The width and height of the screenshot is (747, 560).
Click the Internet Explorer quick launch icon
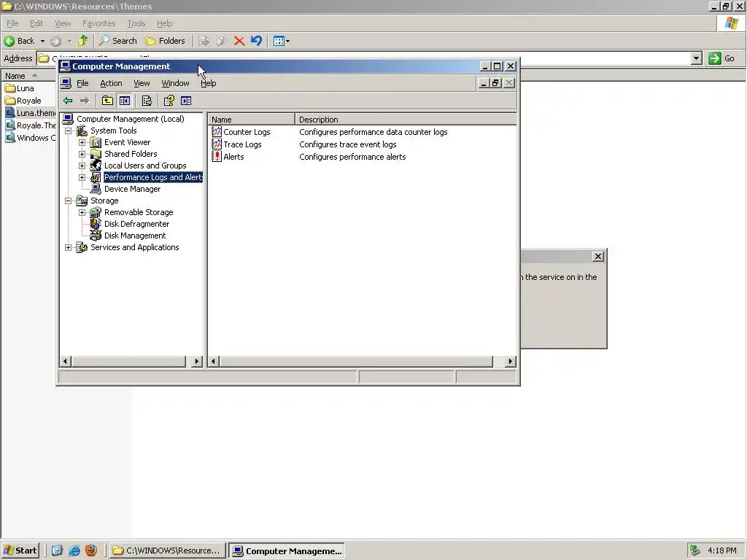pos(74,551)
